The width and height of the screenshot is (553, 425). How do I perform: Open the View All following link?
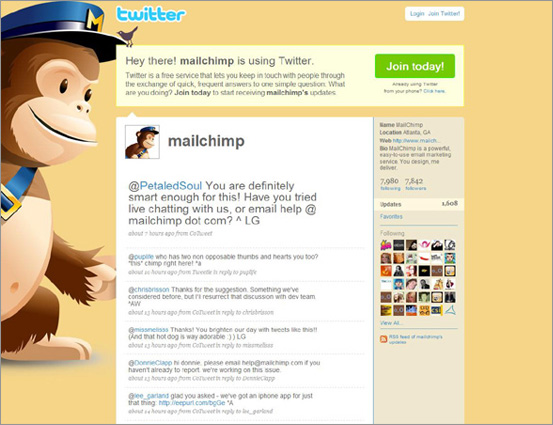point(391,323)
